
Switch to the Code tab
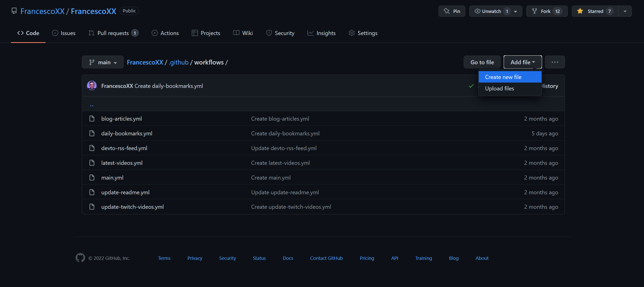pyautogui.click(x=28, y=33)
